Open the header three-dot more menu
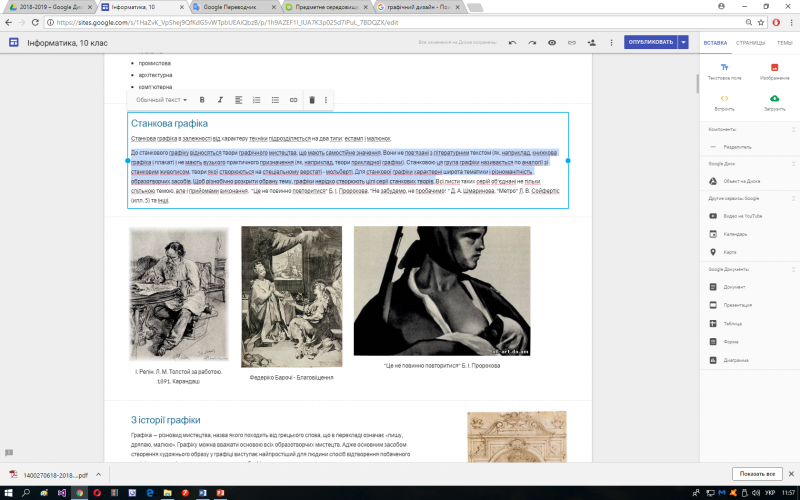This screenshot has width=800, height=500. [x=611, y=43]
